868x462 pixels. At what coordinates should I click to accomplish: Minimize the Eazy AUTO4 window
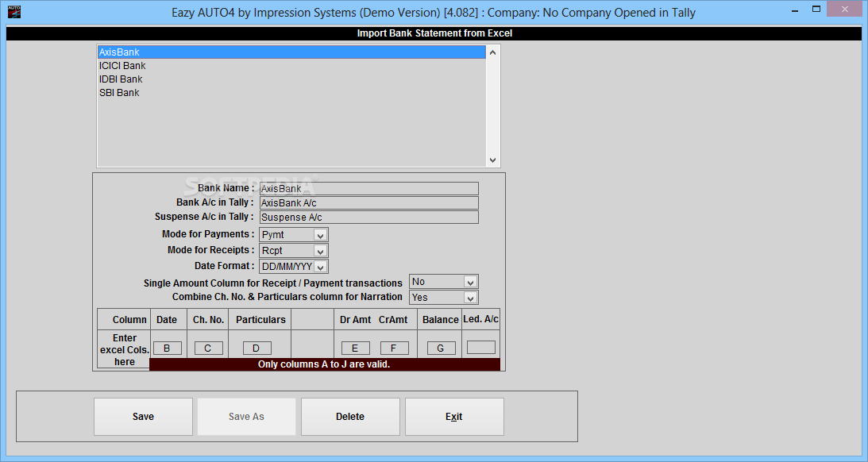pyautogui.click(x=795, y=10)
